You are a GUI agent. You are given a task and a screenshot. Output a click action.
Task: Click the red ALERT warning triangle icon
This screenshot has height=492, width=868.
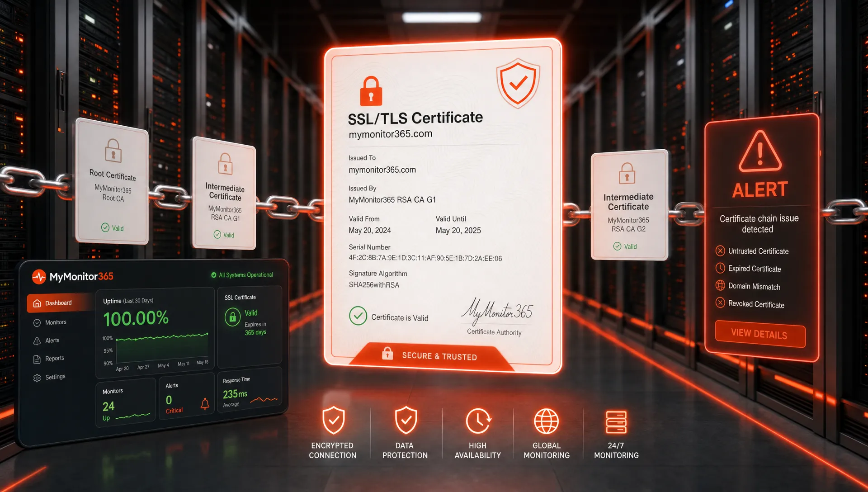coord(760,151)
